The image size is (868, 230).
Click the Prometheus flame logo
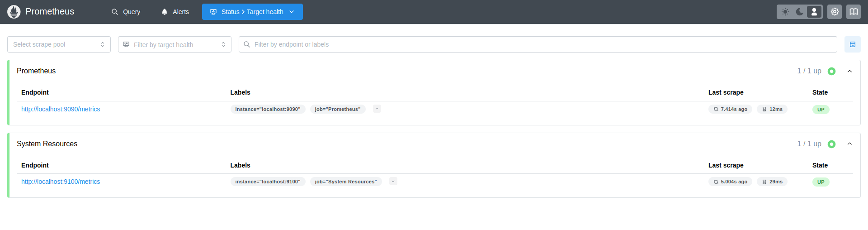click(x=14, y=12)
